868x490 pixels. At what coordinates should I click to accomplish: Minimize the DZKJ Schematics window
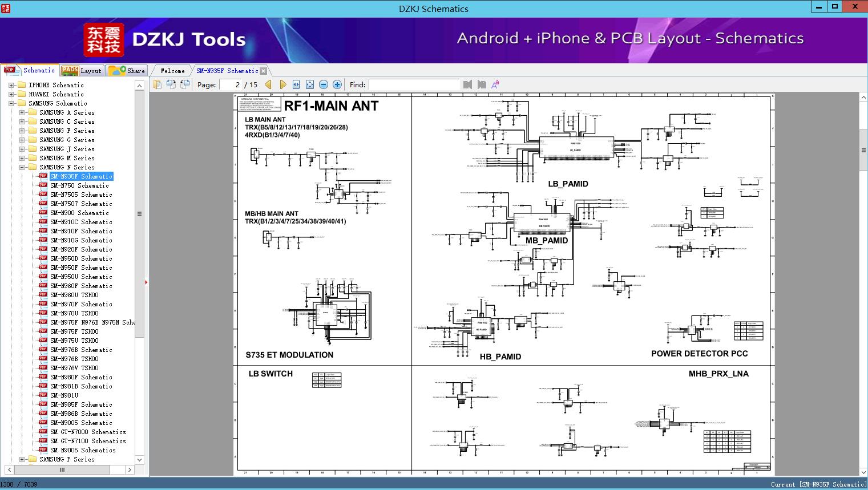818,7
